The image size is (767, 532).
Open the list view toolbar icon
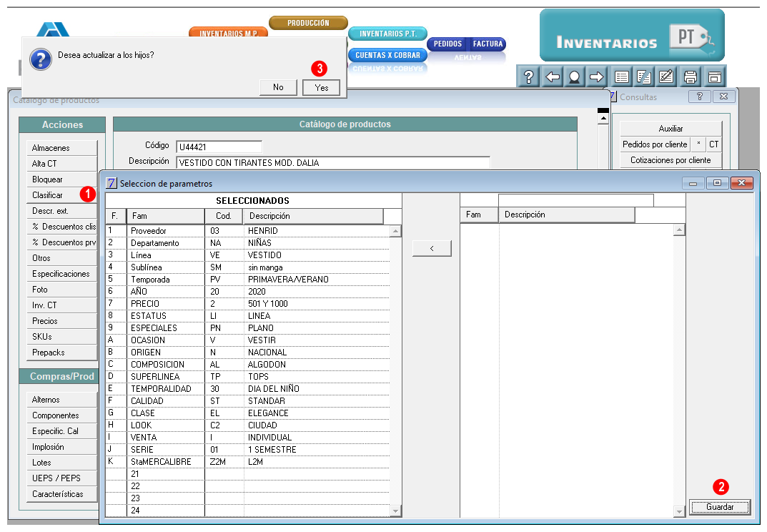pos(622,77)
